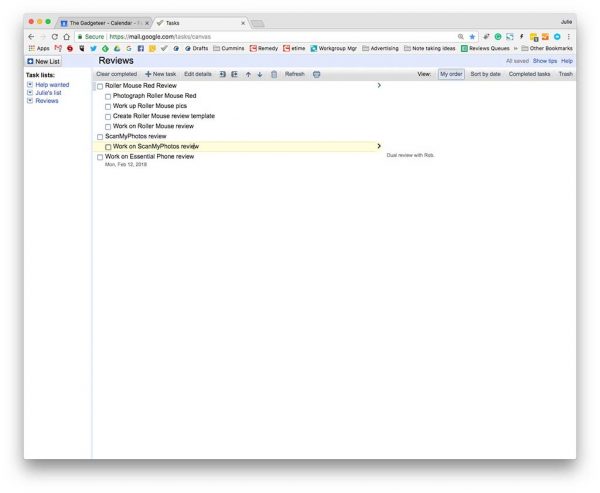Screen dimensions: 600x493
Task: Open the Help wanted task list
Action: (52, 85)
